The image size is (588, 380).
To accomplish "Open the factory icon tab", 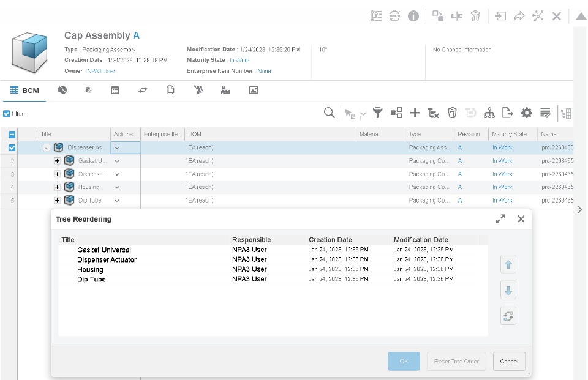I will point(226,90).
